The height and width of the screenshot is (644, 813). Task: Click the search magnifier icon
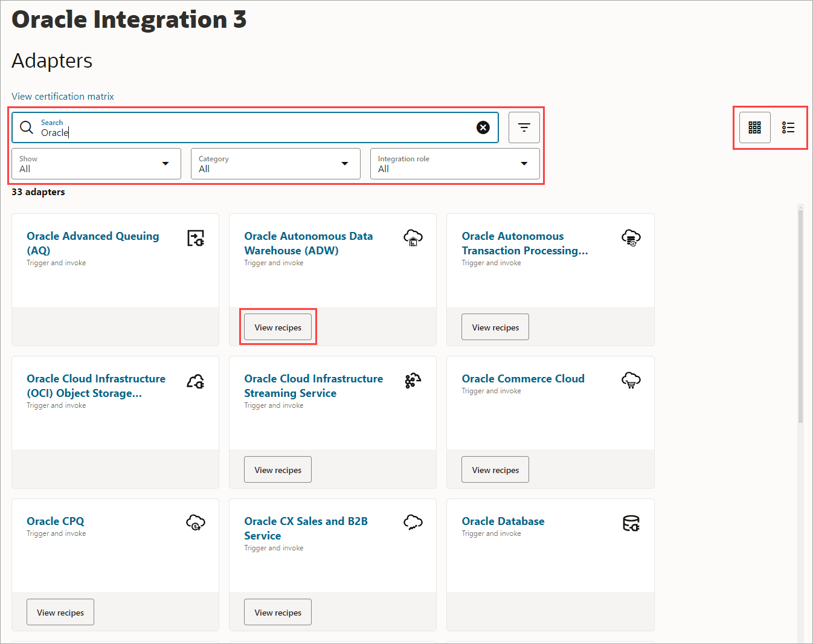click(27, 127)
